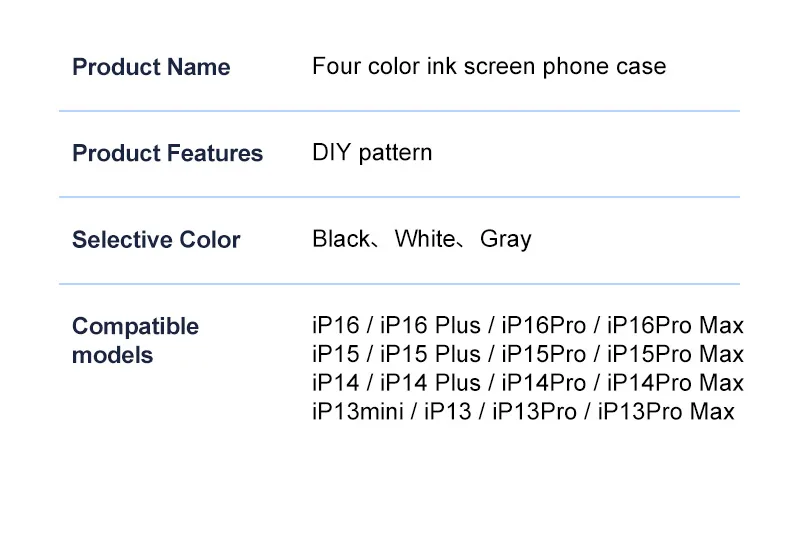Click the Product Name label
This screenshot has height=550, width=790.
click(151, 68)
